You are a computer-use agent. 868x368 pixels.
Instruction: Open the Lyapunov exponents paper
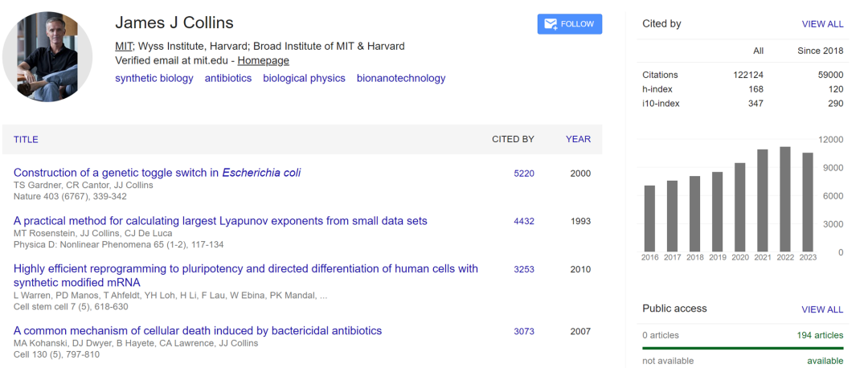click(220, 221)
